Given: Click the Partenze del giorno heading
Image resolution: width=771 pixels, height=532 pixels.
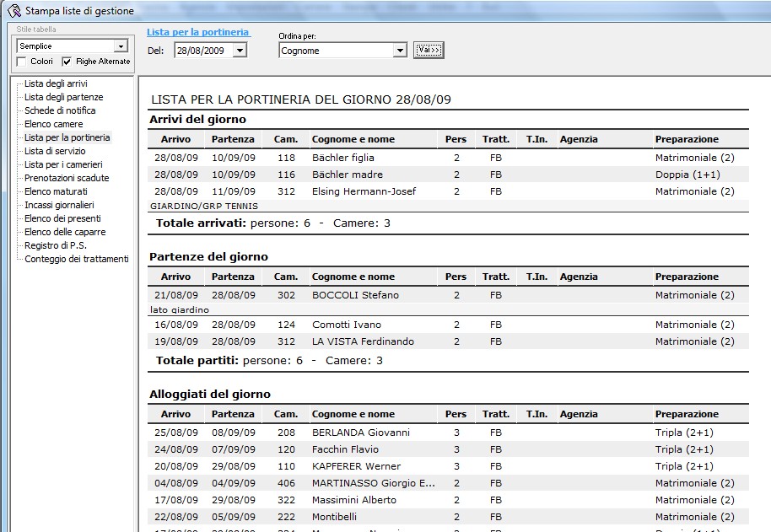Looking at the screenshot, I should coord(208,257).
